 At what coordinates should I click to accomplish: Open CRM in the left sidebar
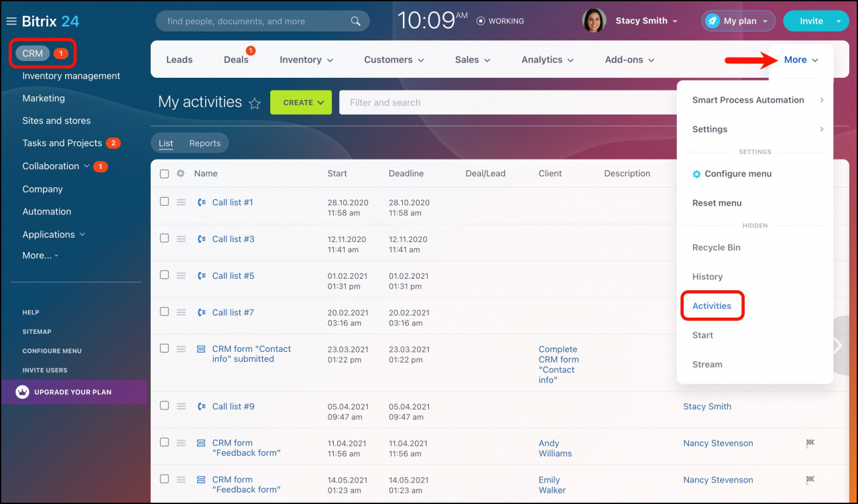(x=33, y=54)
